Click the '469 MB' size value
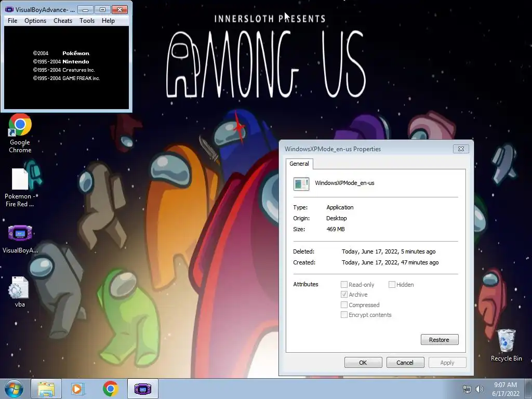 point(336,229)
